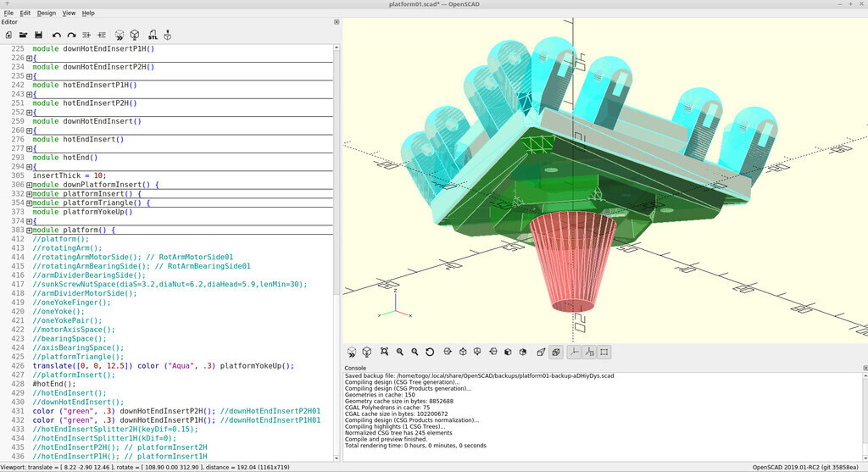
Task: Render the model from the editor toolbar
Action: [135, 35]
